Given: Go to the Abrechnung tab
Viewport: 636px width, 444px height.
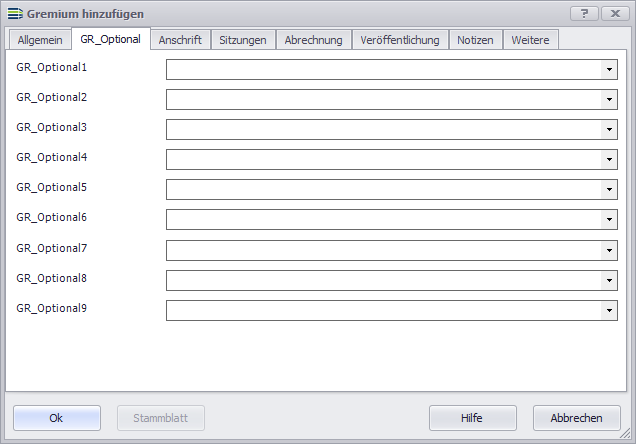Looking at the screenshot, I should point(313,40).
